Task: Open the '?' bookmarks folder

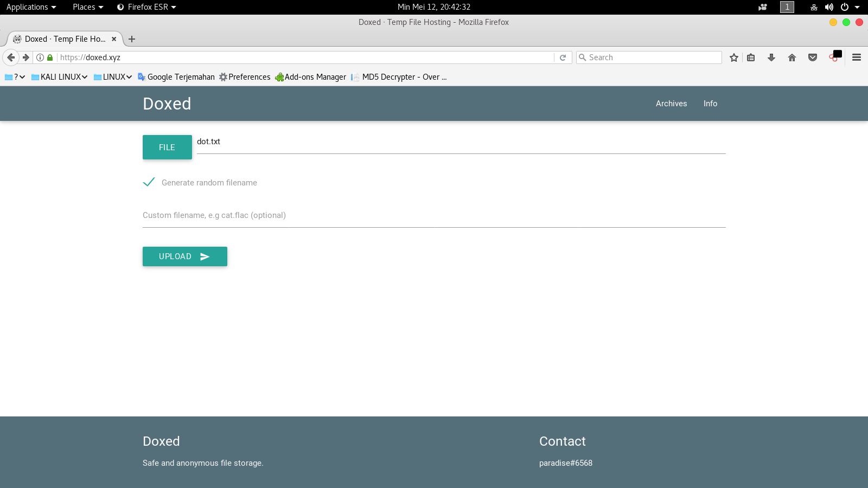Action: click(x=15, y=77)
